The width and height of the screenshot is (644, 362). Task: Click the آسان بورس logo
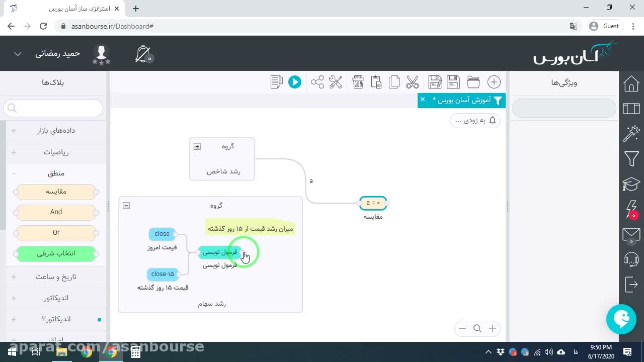(x=575, y=53)
